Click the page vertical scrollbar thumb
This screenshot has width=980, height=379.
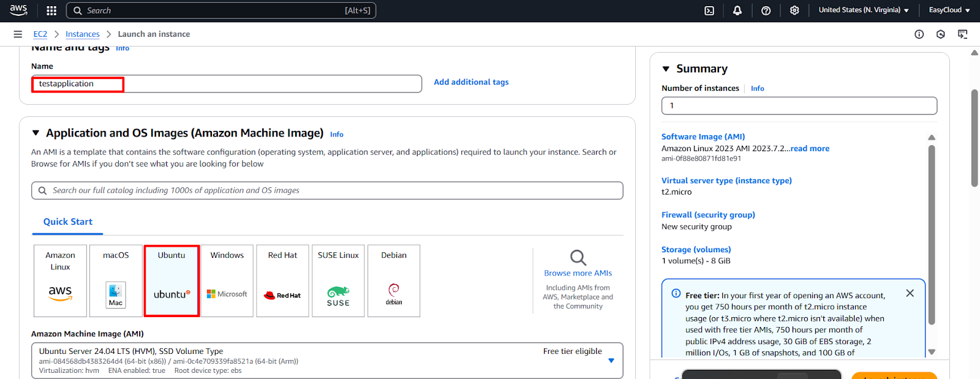(974, 138)
